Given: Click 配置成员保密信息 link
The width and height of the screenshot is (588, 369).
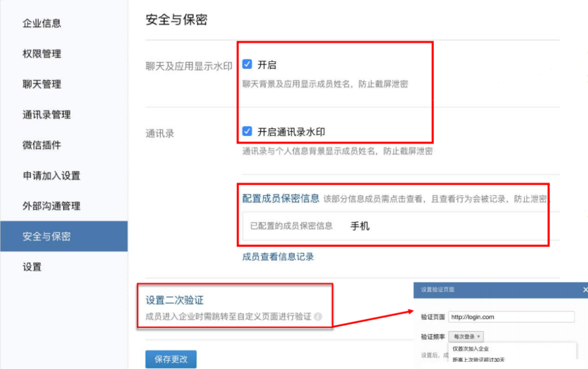Looking at the screenshot, I should pos(280,198).
